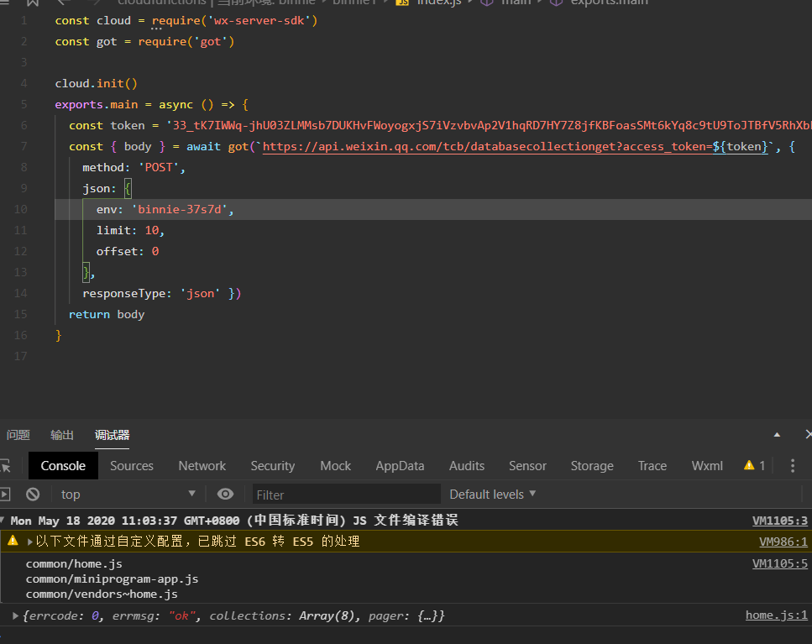Click 'POST' method string
Image resolution: width=812 pixels, height=644 pixels.
pos(159,167)
